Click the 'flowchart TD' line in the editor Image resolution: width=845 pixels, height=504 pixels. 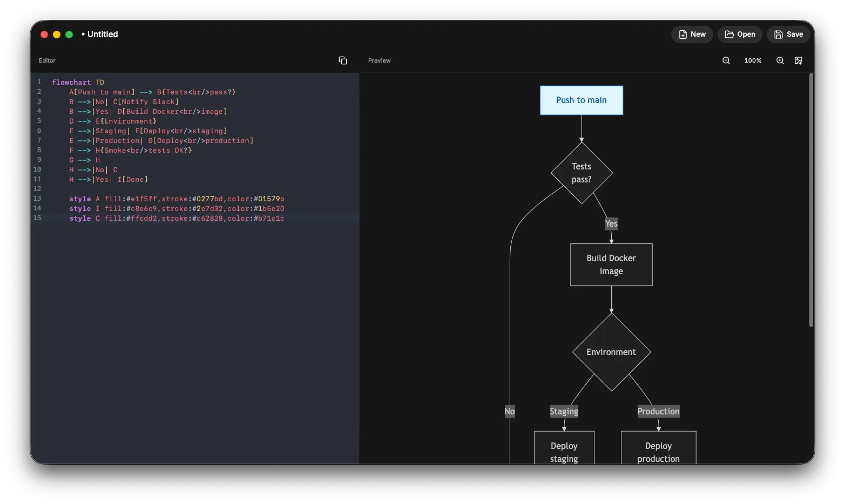(78, 82)
